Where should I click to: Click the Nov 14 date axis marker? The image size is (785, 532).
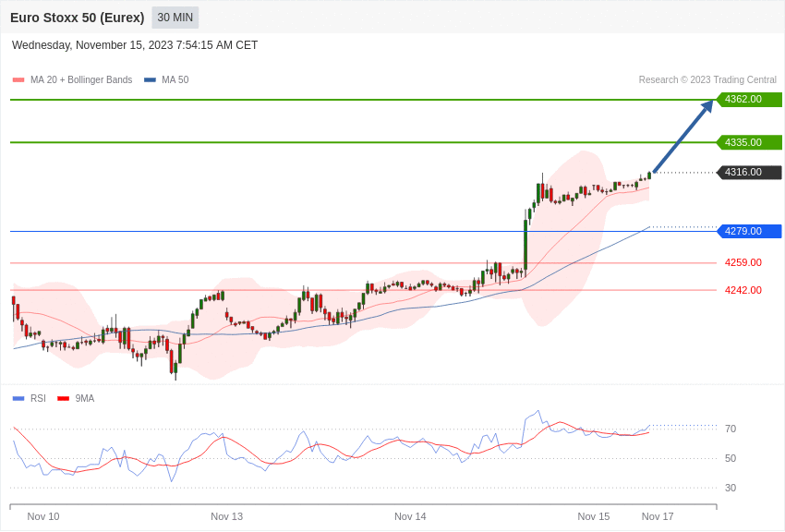click(x=410, y=516)
